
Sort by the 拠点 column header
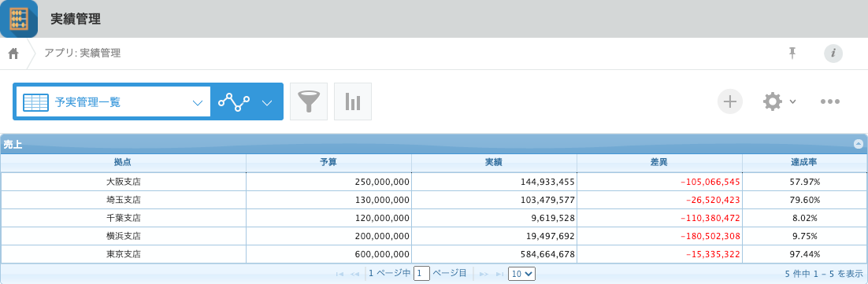click(123, 163)
